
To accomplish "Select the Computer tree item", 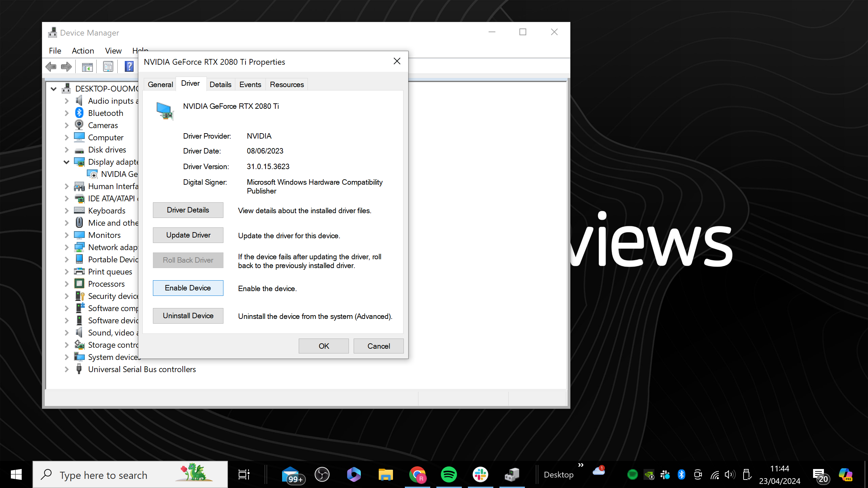I will pos(105,138).
